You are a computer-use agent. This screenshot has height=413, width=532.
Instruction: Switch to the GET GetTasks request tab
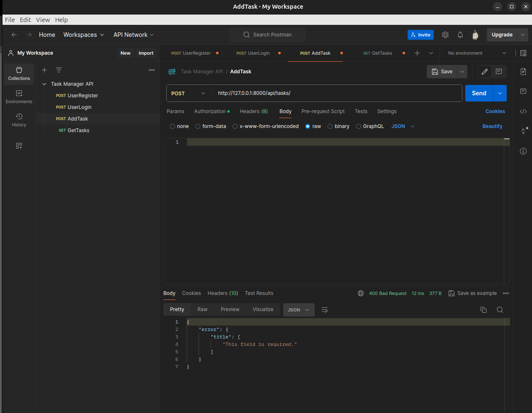(x=378, y=53)
